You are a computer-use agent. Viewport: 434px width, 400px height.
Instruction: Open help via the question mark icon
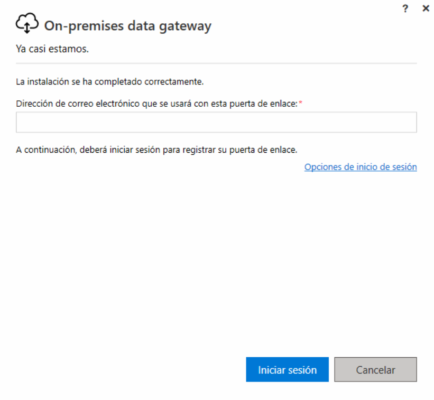pos(405,9)
